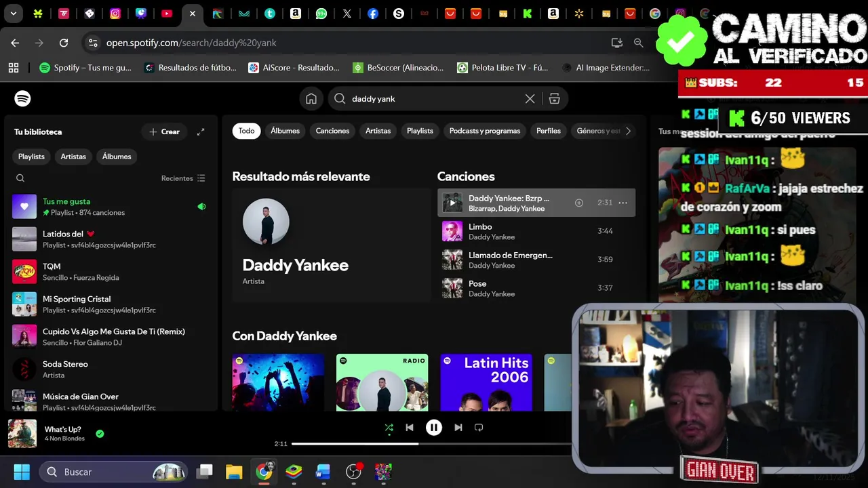The image size is (868, 488).
Task: Open the Browse categories icon
Action: (555, 99)
